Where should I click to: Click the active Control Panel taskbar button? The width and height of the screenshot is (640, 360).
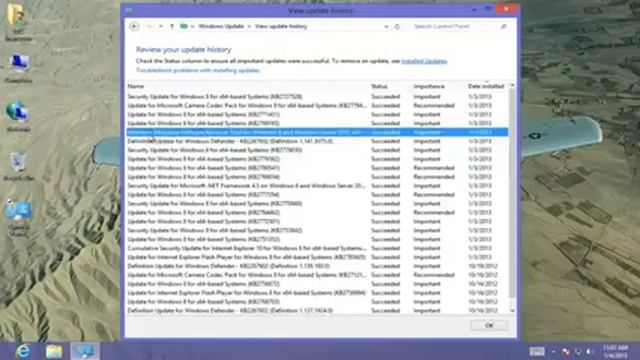click(85, 351)
